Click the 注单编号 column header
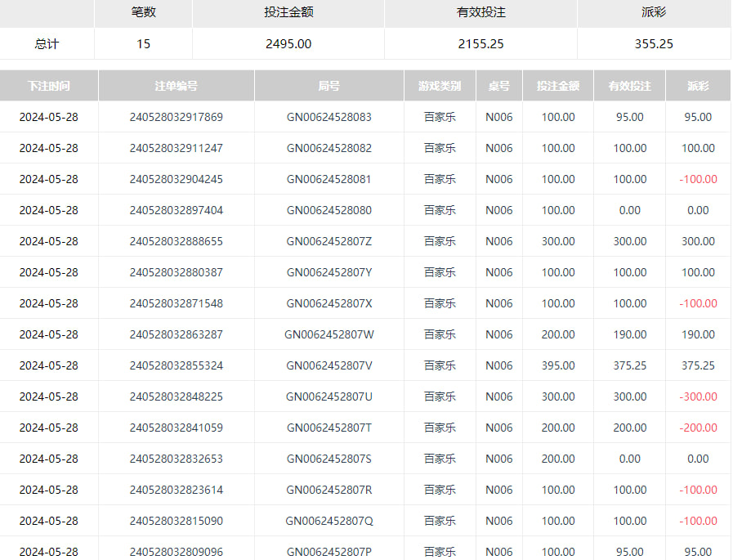The width and height of the screenshot is (733, 560). pos(176,86)
